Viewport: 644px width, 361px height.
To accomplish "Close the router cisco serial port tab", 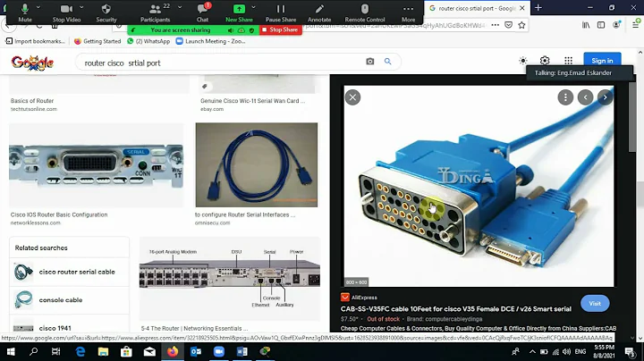I will 522,8.
